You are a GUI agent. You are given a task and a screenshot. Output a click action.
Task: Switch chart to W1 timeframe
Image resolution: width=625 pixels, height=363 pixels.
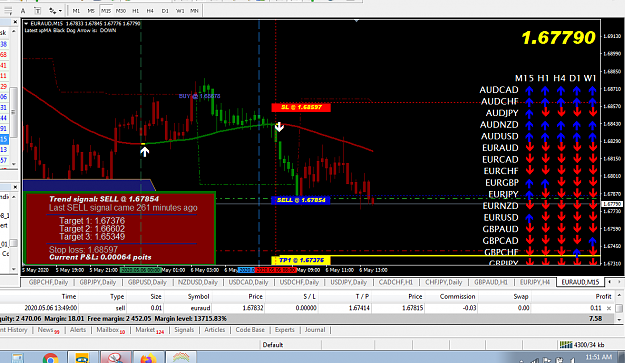coord(180,11)
